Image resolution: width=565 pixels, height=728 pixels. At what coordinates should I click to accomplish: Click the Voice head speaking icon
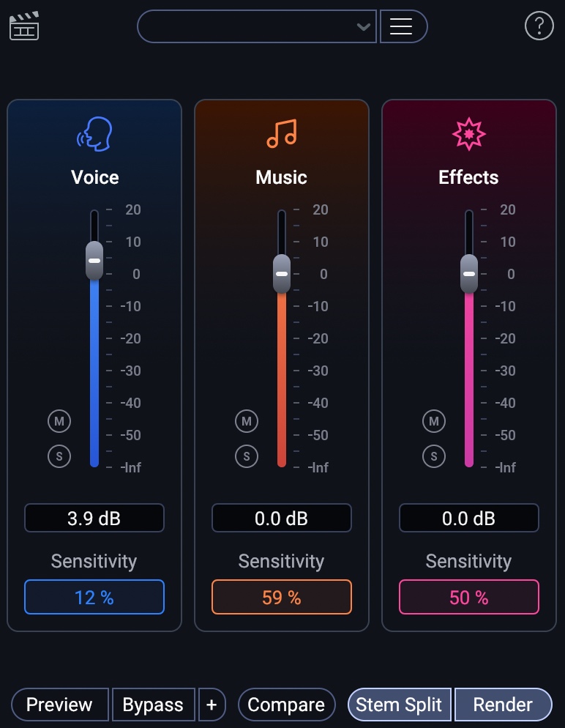94,135
